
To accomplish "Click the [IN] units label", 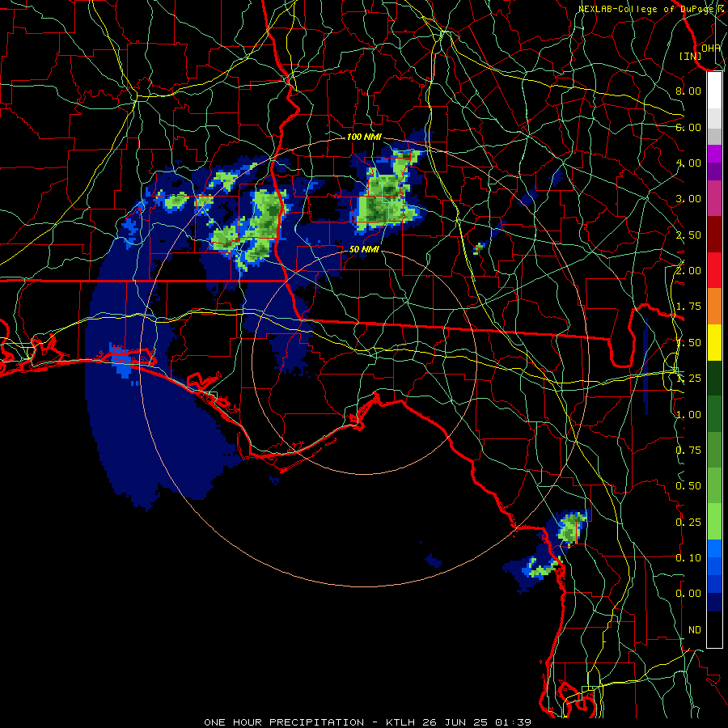I will click(x=691, y=56).
